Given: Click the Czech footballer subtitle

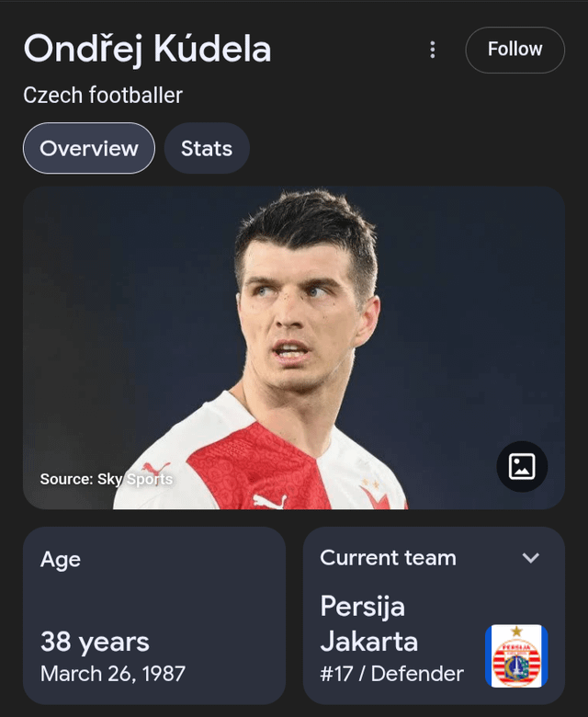Looking at the screenshot, I should (103, 96).
